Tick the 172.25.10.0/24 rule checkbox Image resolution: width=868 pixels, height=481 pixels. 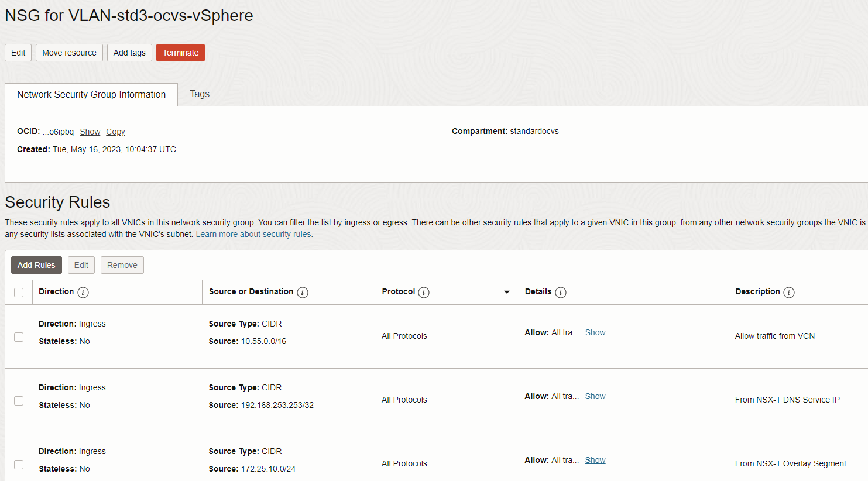pos(19,465)
